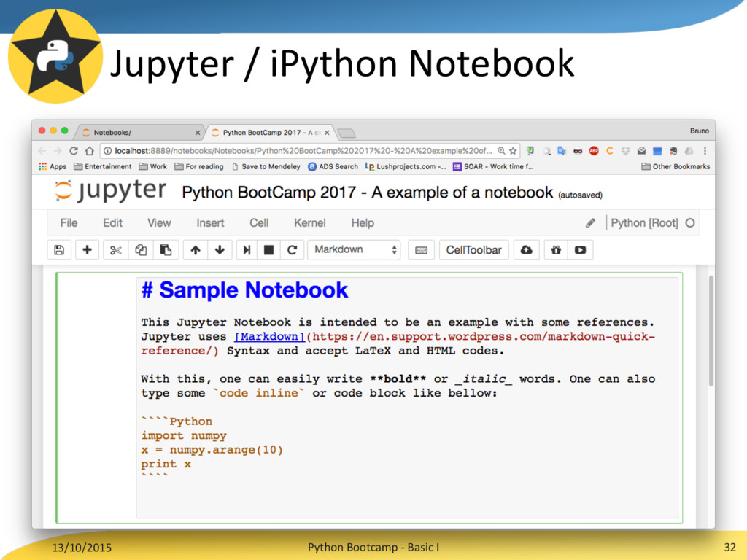The width and height of the screenshot is (747, 560).
Task: Click the pencil edit icon near the Python [Root] kernel
Action: 590,223
